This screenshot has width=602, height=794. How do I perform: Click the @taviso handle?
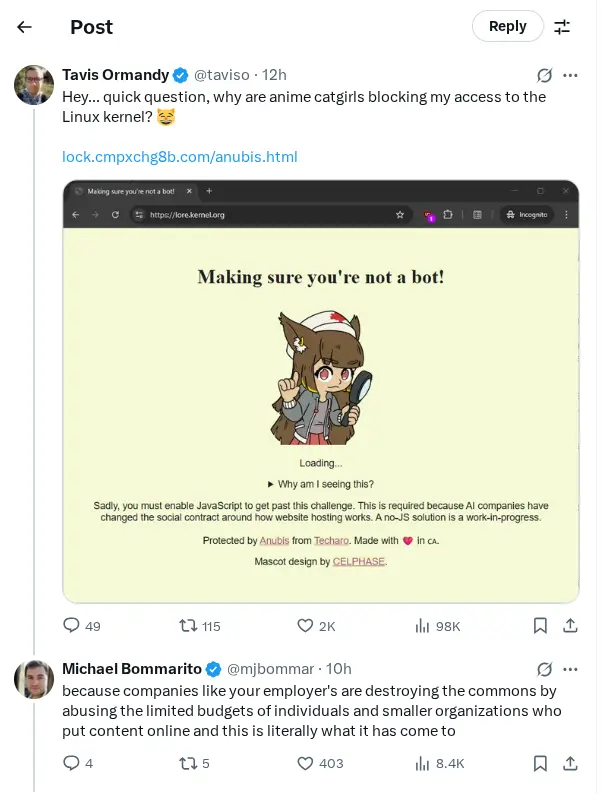224,75
